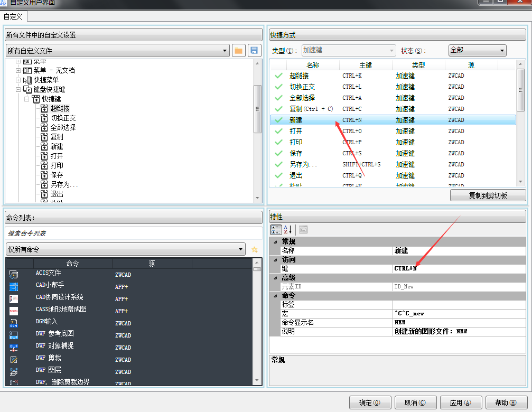
Task: Click 全部选择 shortcut icon in tree
Action: pos(44,127)
